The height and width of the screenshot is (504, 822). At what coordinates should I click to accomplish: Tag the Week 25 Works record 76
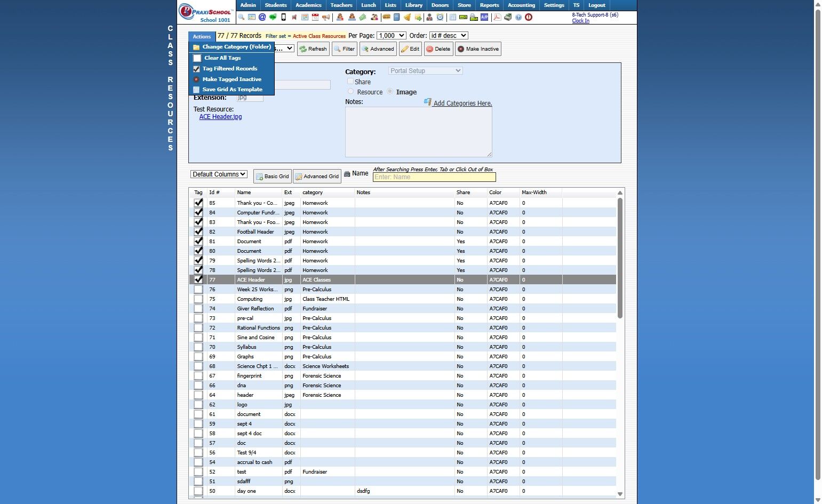pyautogui.click(x=198, y=290)
